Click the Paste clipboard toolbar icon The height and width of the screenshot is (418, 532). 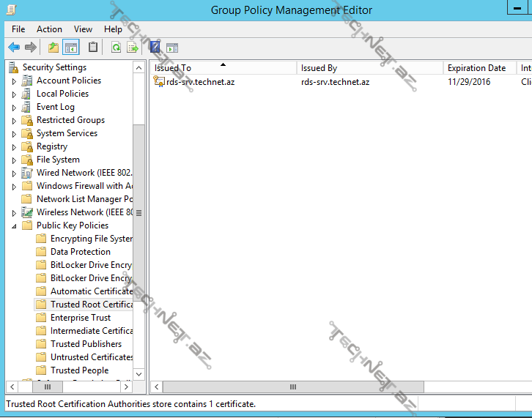click(93, 48)
